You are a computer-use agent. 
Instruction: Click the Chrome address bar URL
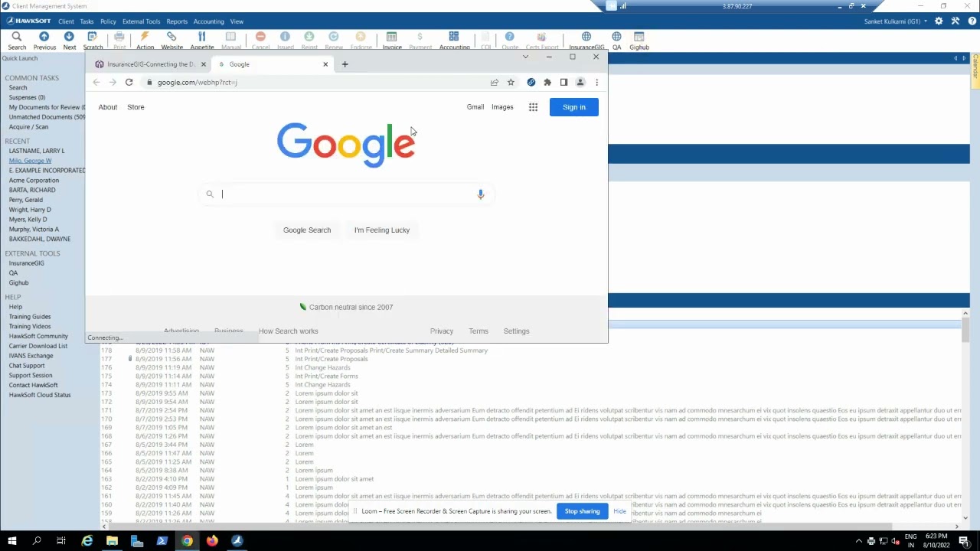pyautogui.click(x=198, y=82)
